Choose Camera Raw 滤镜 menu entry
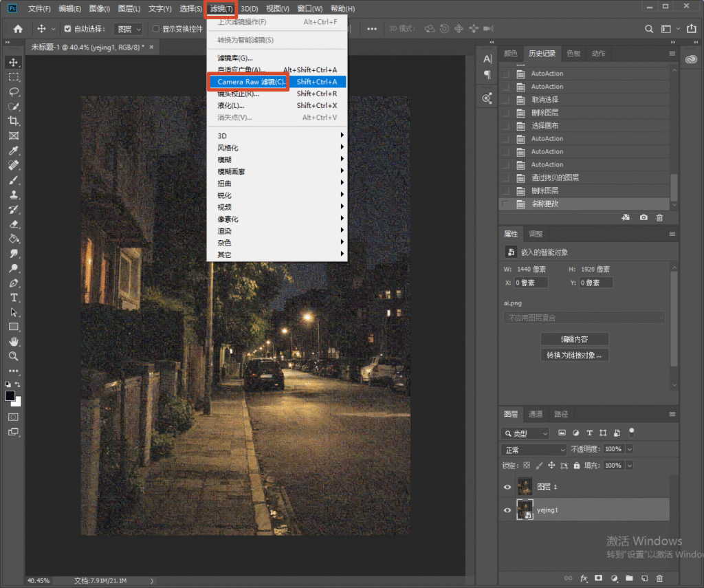704x588 pixels. [x=276, y=82]
